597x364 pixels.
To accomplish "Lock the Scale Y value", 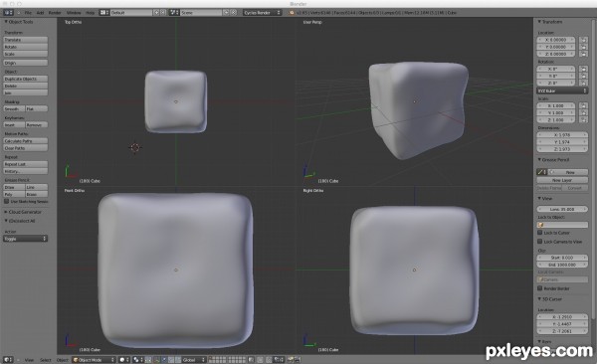I will pos(583,112).
